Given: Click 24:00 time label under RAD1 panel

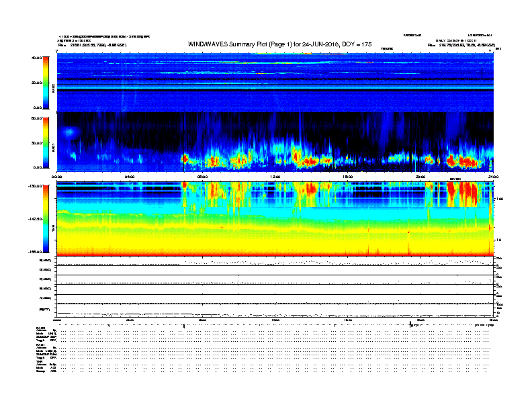Looking at the screenshot, I should tap(493, 177).
